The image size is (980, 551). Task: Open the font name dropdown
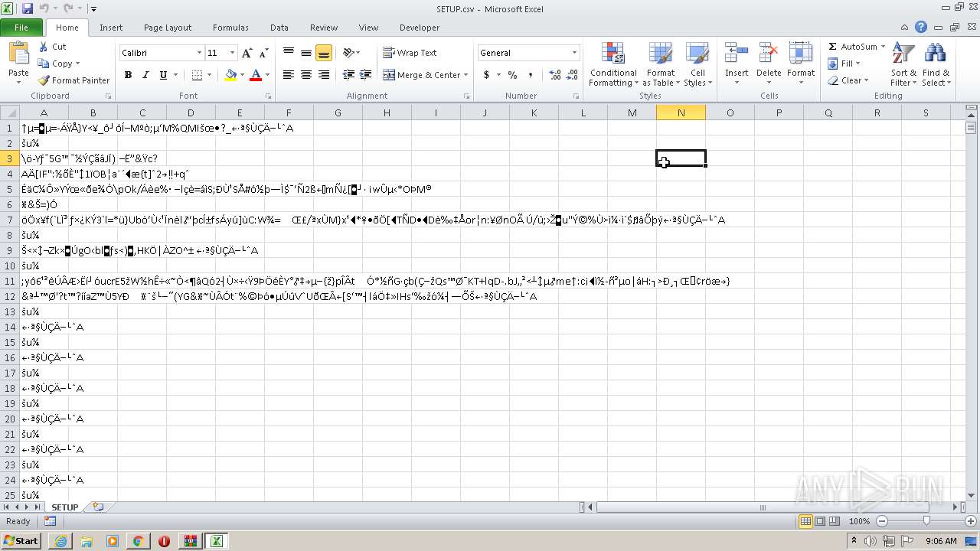[199, 53]
